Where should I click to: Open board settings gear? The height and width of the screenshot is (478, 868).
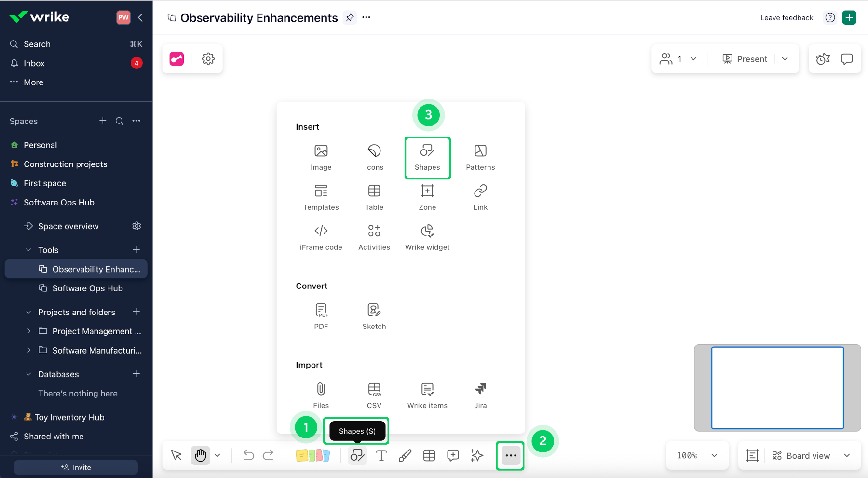pos(208,59)
